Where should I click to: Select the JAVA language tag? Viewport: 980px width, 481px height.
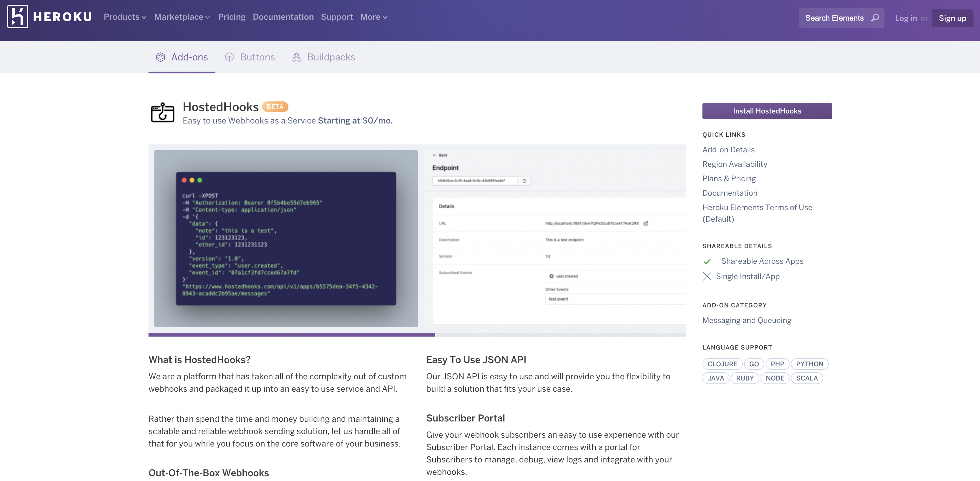(716, 378)
